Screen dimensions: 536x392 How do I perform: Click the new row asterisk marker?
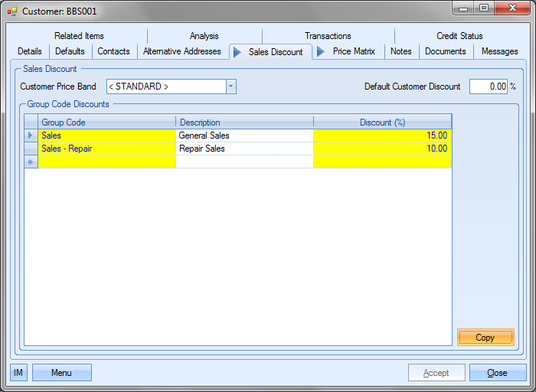(31, 162)
